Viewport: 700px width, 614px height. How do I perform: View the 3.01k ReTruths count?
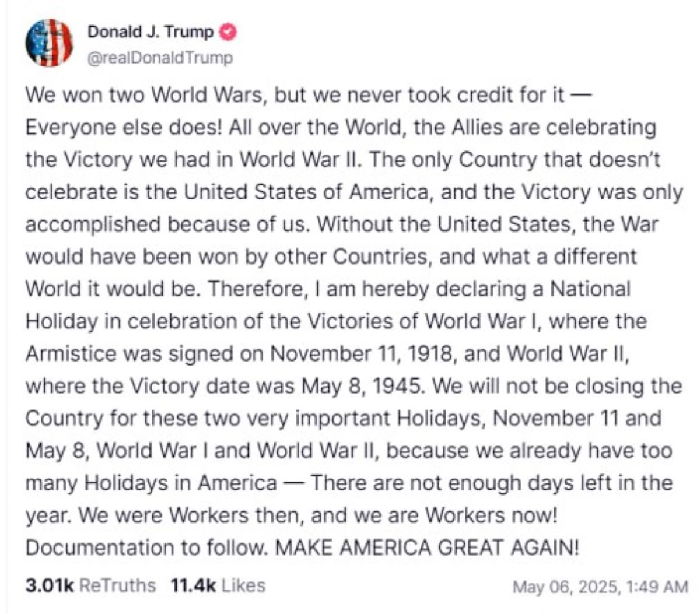(49, 585)
